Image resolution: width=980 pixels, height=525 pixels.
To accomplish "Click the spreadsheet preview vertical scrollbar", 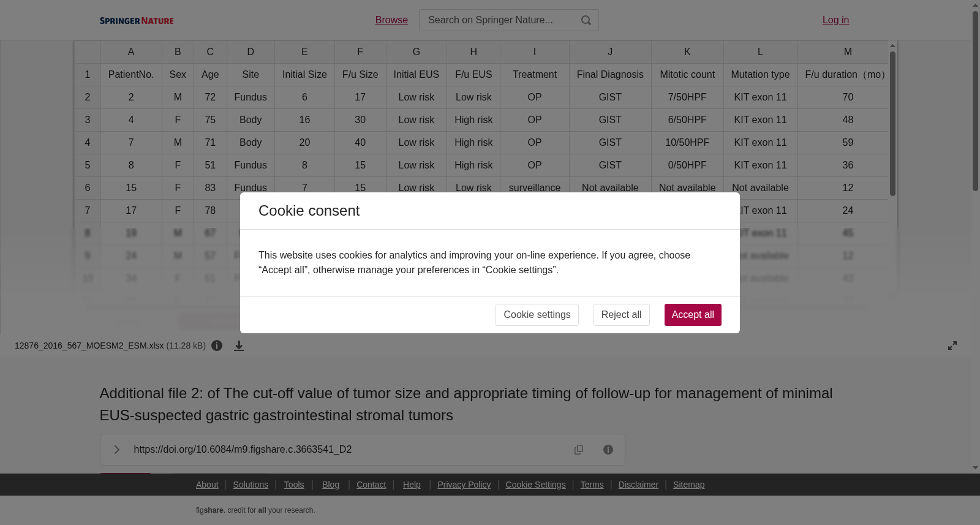I will [893, 123].
